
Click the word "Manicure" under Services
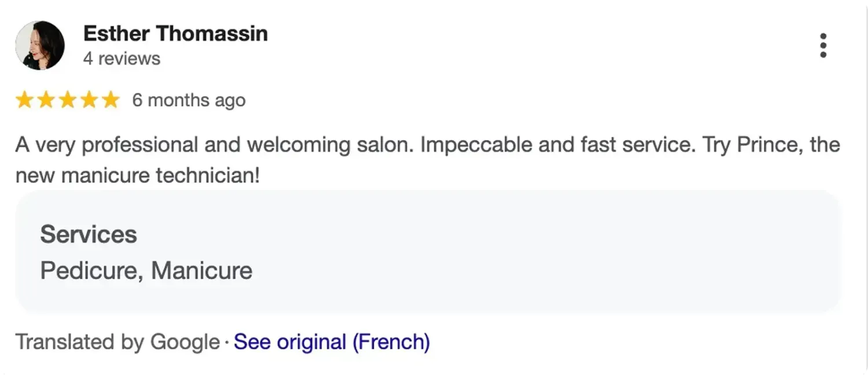point(202,271)
